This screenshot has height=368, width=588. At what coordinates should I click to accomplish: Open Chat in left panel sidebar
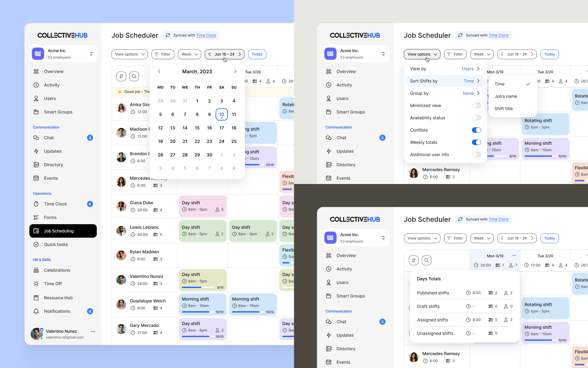point(63,138)
